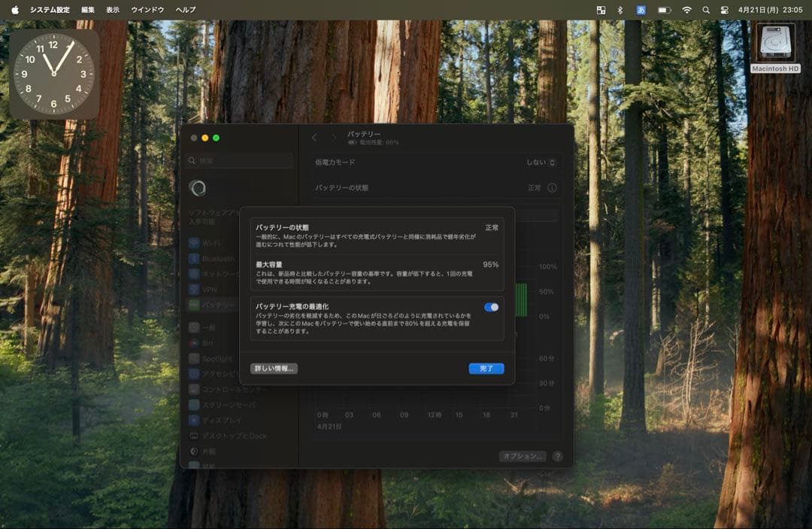Click info icon next to バッテリーの状態

(x=552, y=188)
